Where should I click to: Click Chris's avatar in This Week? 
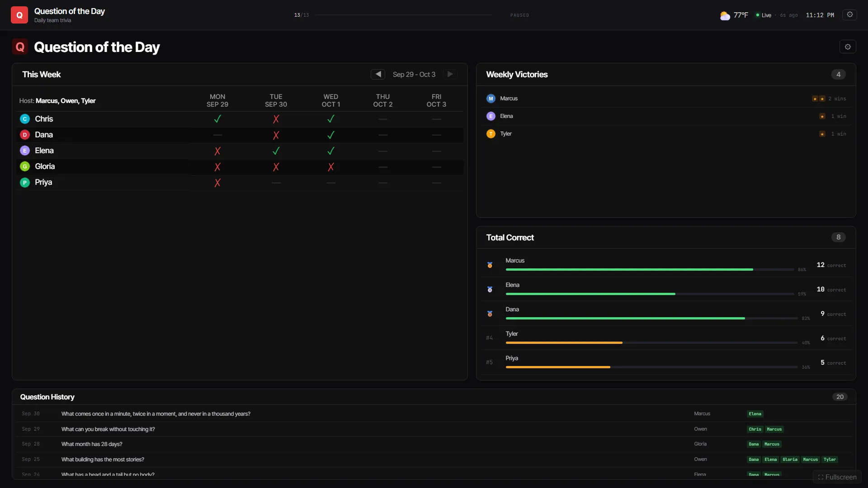tap(25, 119)
